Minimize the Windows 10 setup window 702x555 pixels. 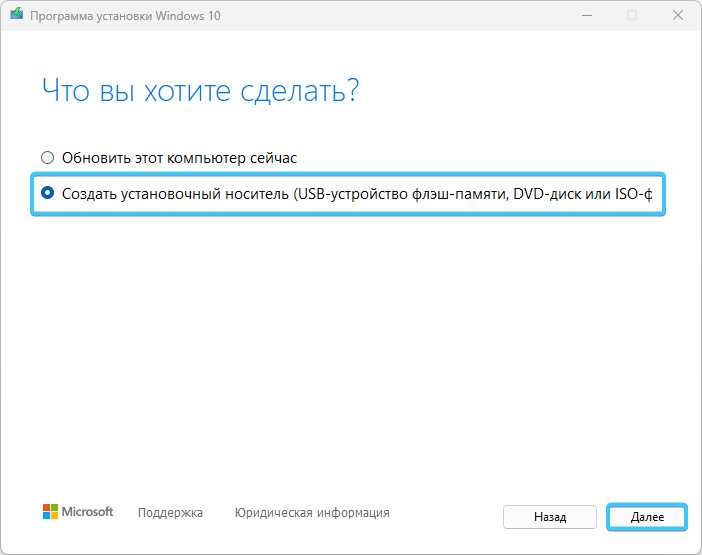pyautogui.click(x=587, y=15)
